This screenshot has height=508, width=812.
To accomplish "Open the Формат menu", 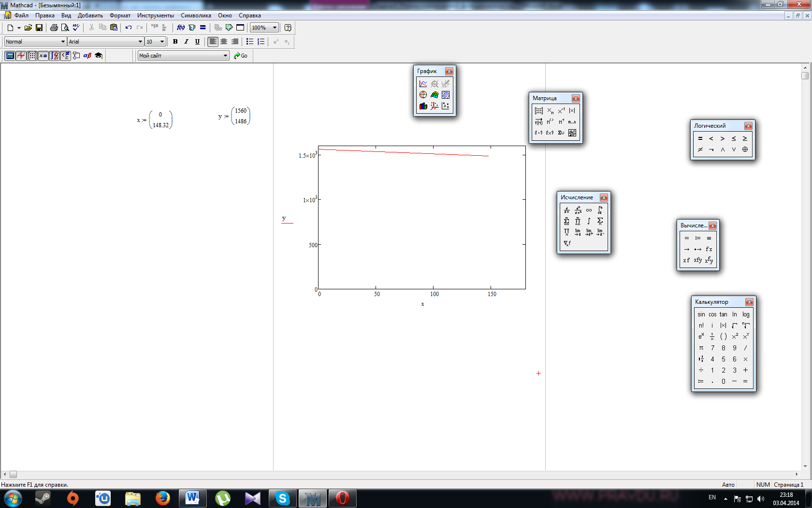I will (x=120, y=15).
